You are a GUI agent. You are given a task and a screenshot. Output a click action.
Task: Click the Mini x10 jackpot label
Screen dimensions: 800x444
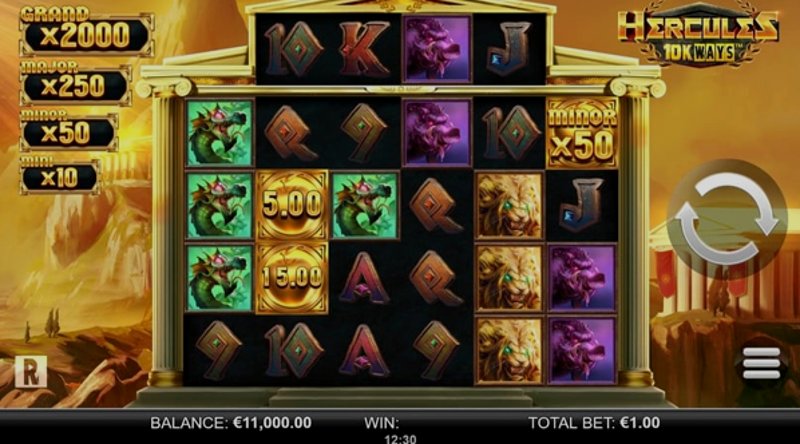point(59,175)
